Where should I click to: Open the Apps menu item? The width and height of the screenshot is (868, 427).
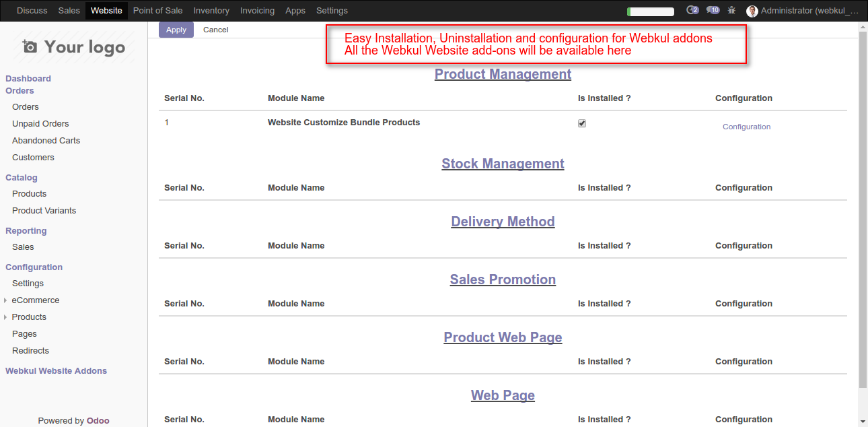pyautogui.click(x=295, y=11)
